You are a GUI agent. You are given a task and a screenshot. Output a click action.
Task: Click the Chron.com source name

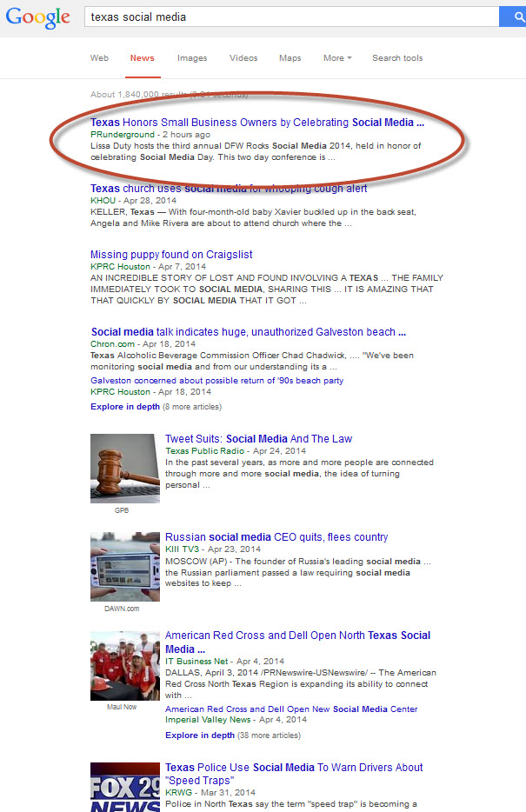pos(112,344)
